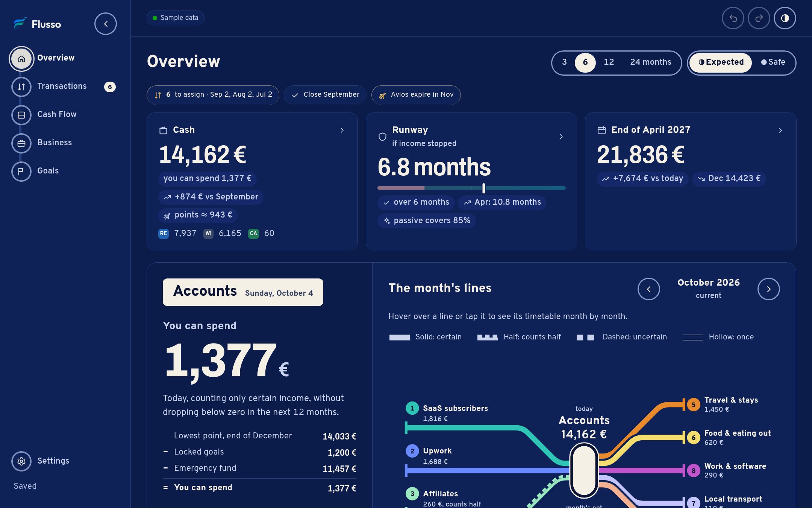Click the RE account badge
812x508 pixels.
pos(164,234)
